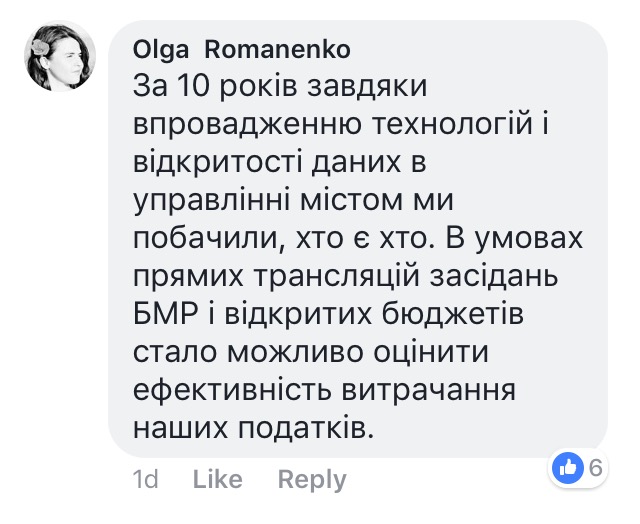
Task: Click the word "технологій" in comment
Action: 452,124
